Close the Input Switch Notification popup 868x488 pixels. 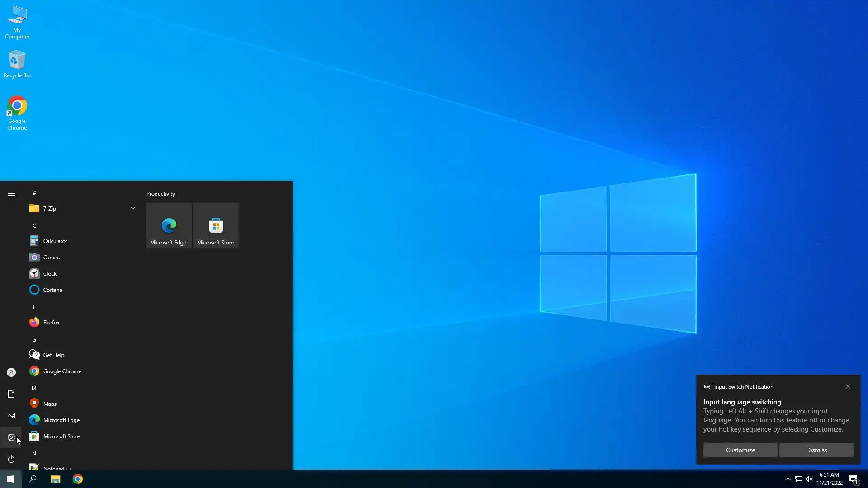[848, 386]
